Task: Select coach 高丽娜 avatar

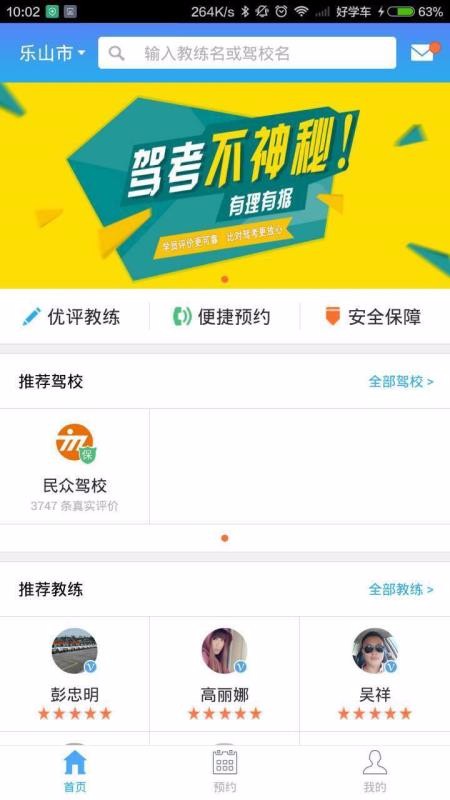Action: click(224, 651)
